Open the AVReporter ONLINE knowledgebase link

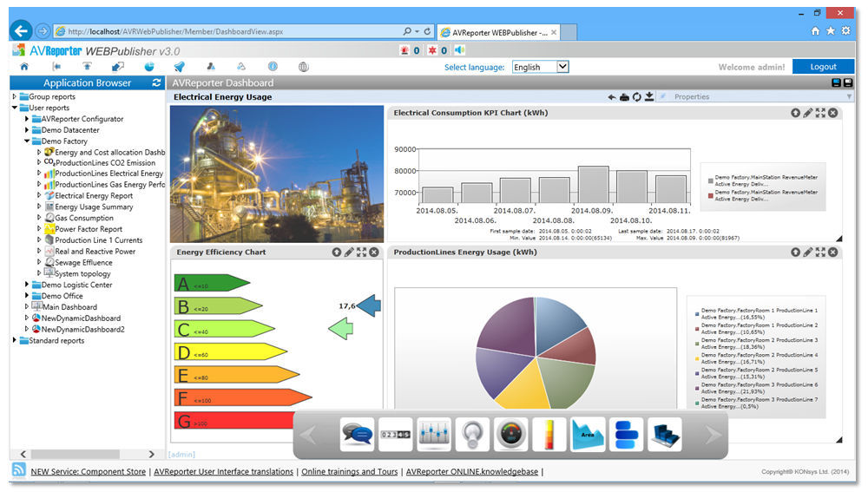pyautogui.click(x=472, y=471)
